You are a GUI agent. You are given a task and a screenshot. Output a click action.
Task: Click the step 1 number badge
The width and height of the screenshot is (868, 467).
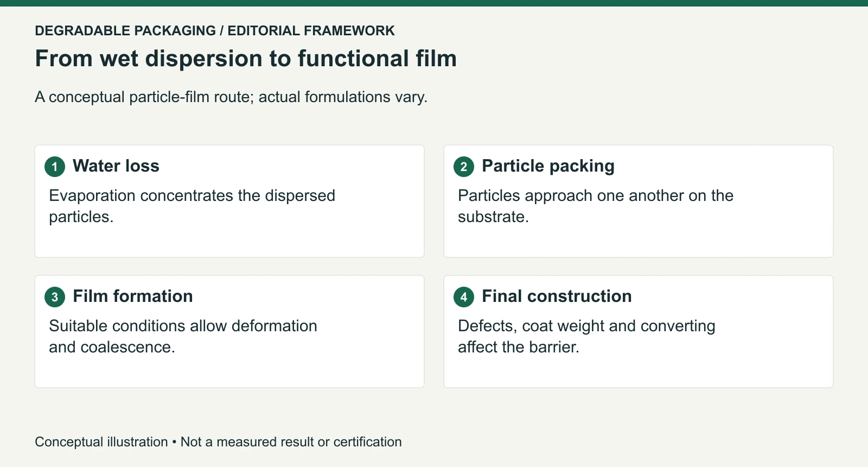pos(55,167)
